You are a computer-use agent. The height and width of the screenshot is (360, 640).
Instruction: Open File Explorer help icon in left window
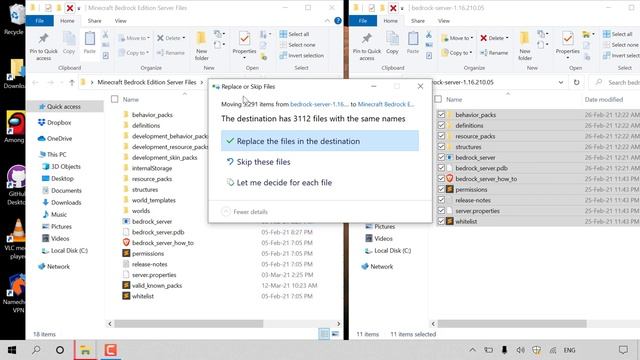[x=338, y=20]
